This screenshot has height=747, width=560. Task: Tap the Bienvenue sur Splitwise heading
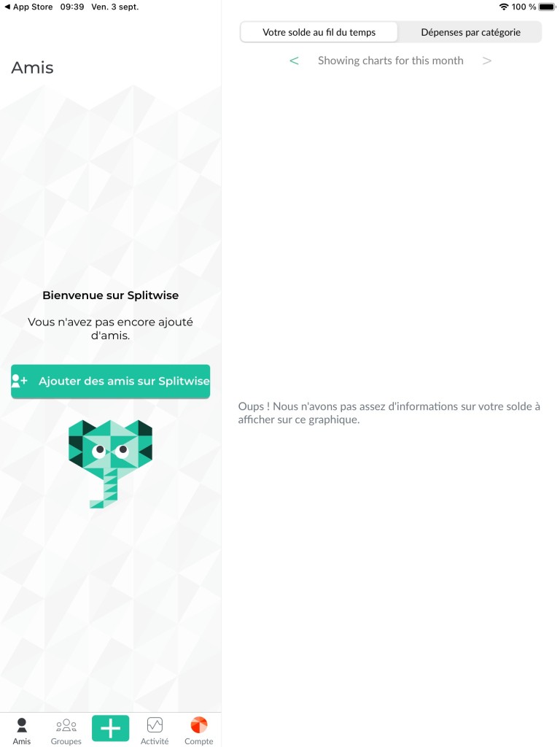(111, 295)
